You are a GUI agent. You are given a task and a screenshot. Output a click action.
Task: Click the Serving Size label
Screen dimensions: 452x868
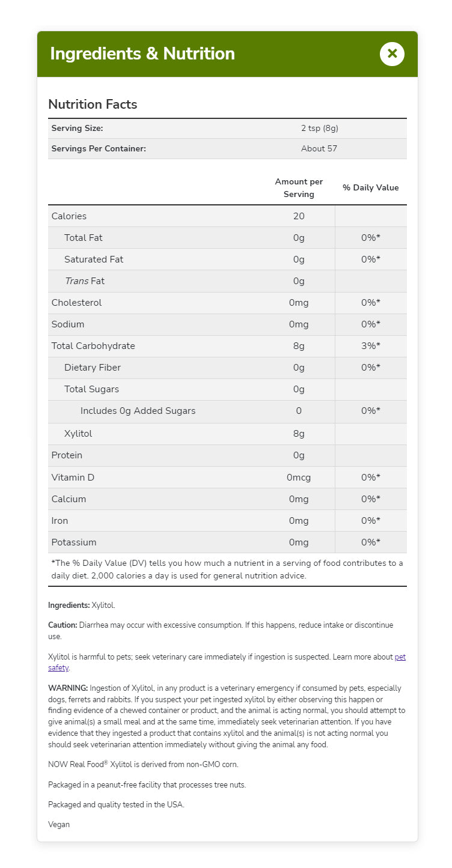coord(78,128)
